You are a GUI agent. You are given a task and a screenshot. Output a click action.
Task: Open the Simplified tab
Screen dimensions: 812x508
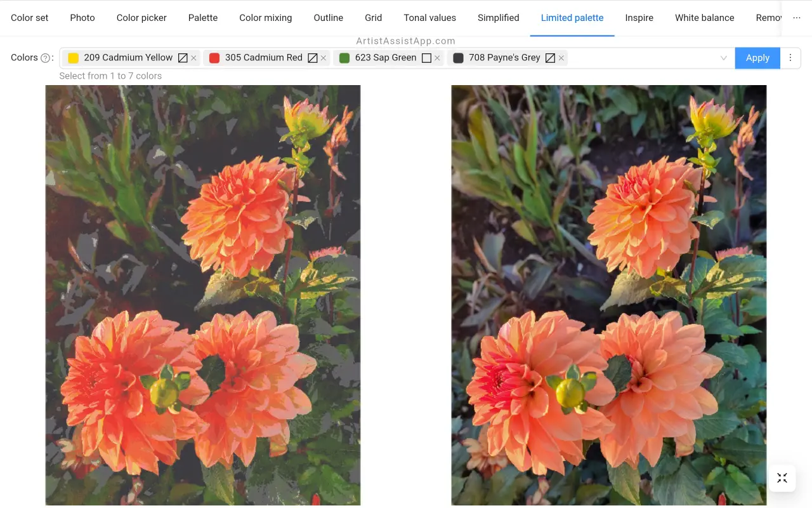tap(499, 18)
